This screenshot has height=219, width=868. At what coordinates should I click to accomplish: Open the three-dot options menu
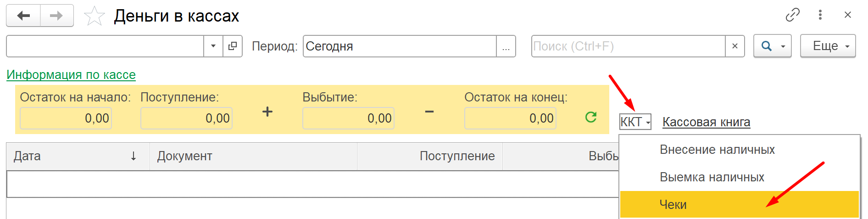820,15
